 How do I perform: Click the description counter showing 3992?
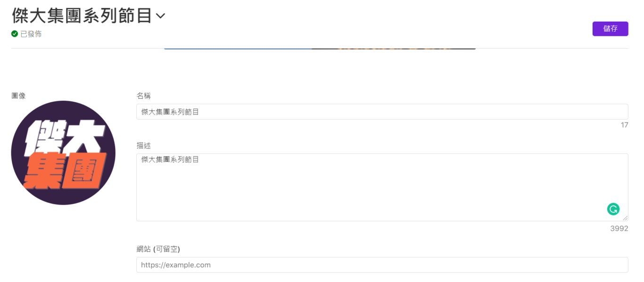(619, 228)
